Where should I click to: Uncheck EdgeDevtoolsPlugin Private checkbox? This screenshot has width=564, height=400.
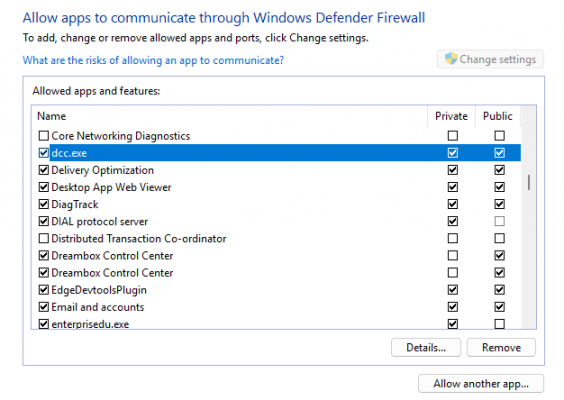452,290
